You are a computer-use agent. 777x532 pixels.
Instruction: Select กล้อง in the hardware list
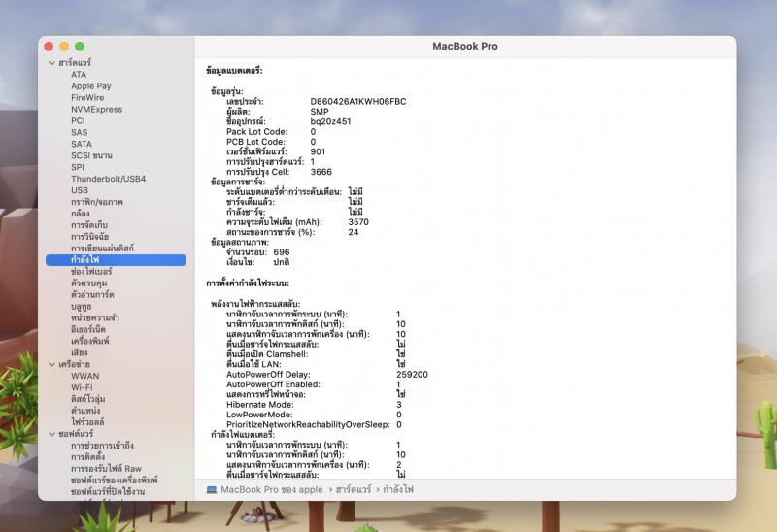click(x=81, y=214)
